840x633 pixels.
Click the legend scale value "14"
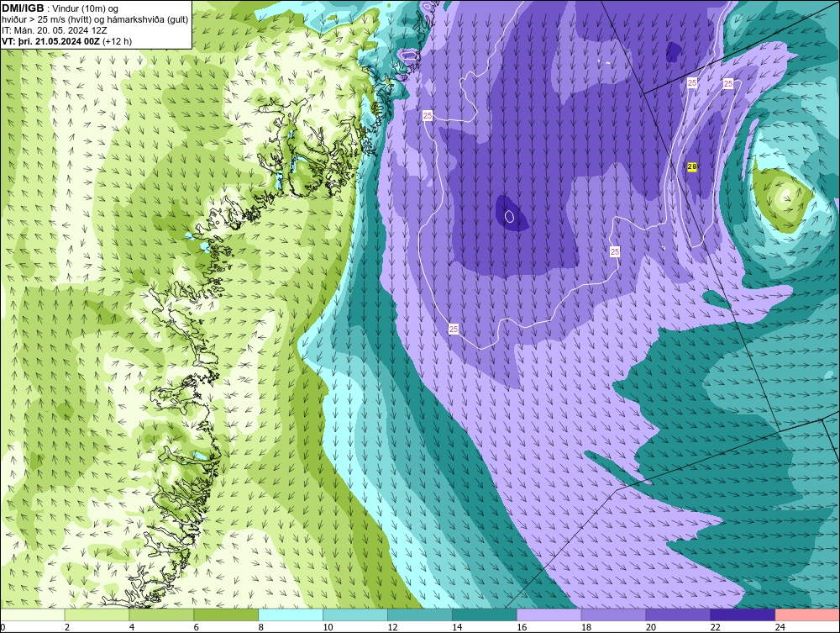coord(457,627)
